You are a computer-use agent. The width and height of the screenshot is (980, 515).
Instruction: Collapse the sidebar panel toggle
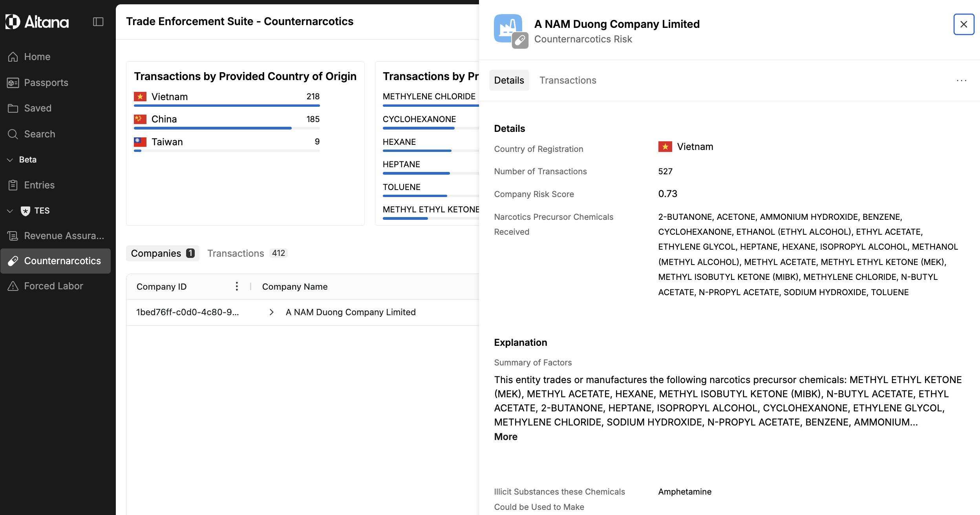[x=98, y=22]
